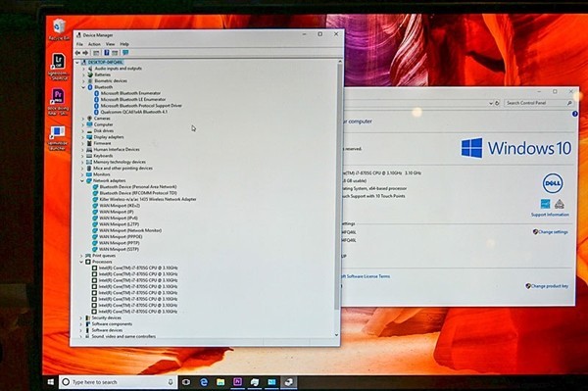The image size is (588, 391).
Task: Select Software components category
Action: click(112, 324)
